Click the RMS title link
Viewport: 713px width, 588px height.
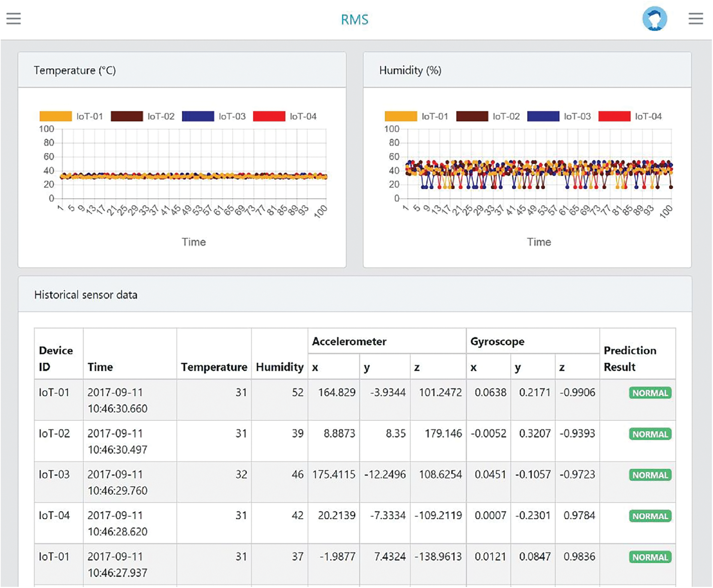pos(355,20)
